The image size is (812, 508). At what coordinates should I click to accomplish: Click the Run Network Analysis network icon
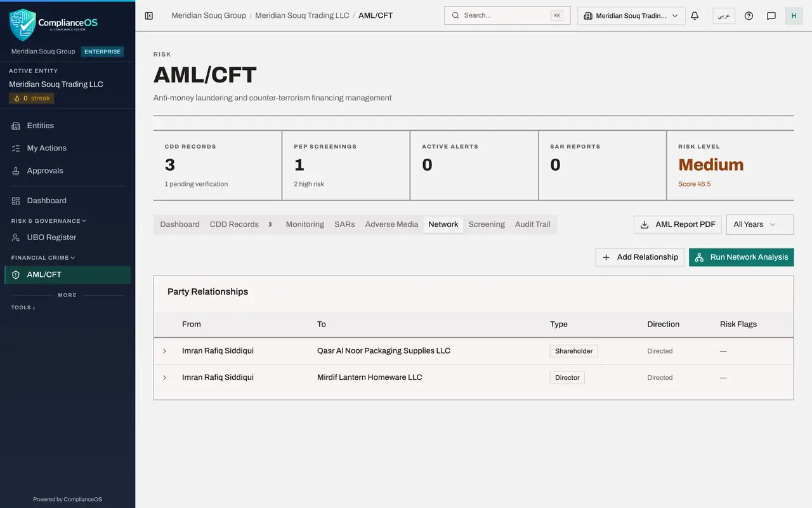699,257
